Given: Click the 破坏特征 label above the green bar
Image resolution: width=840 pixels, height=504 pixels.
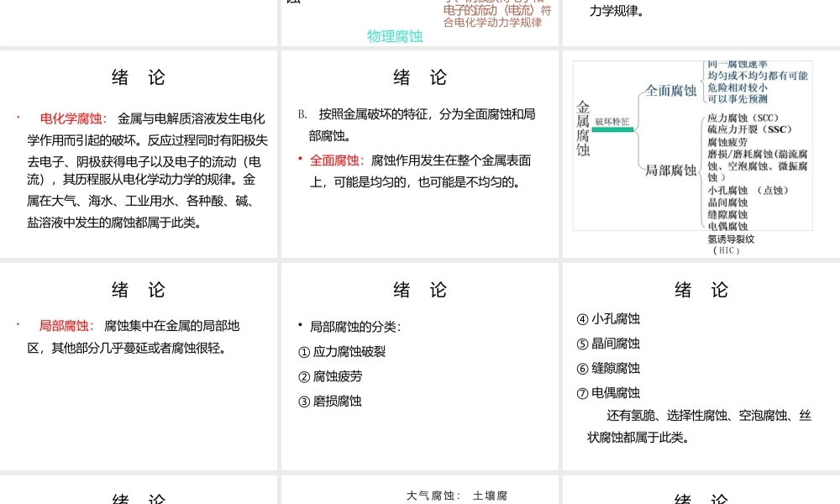Looking at the screenshot, I should (612, 122).
